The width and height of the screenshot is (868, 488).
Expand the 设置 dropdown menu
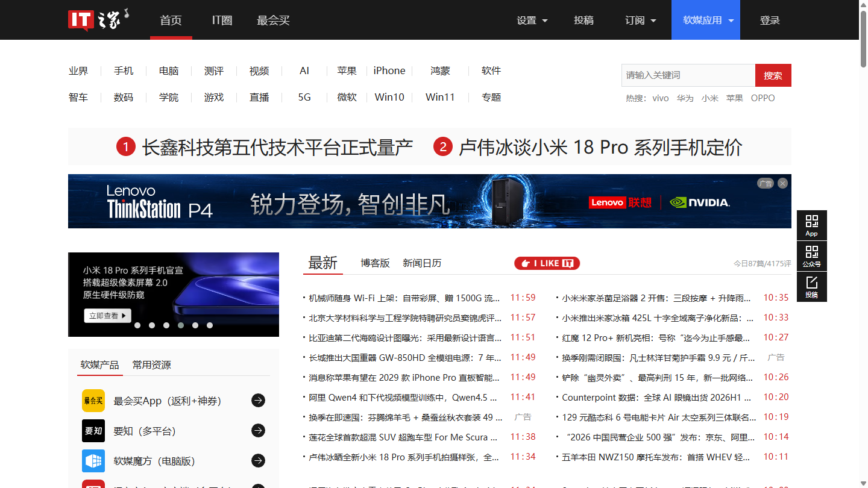point(532,20)
